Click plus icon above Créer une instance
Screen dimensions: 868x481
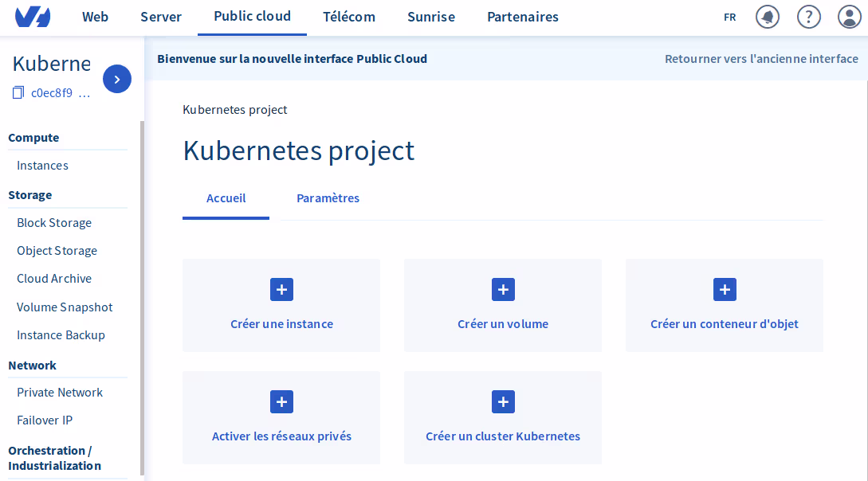click(281, 290)
